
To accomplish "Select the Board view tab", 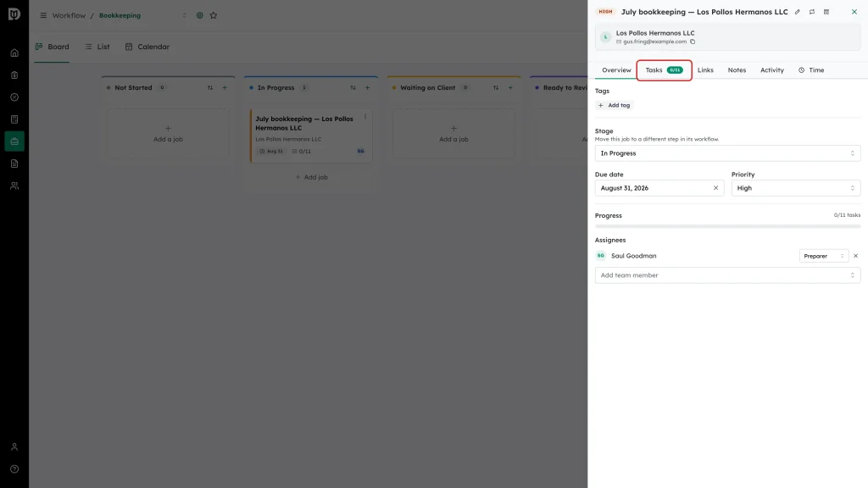I will [x=52, y=47].
